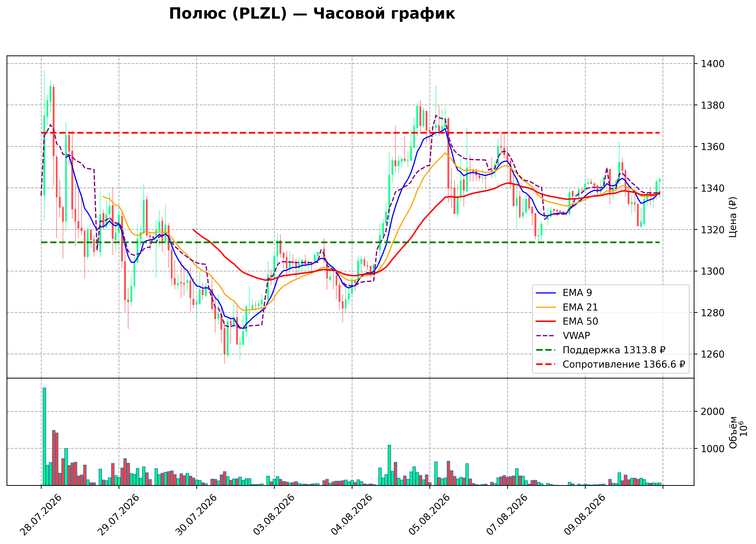Click the 1260 price tick label
The width and height of the screenshot is (756, 544).
pos(712,354)
